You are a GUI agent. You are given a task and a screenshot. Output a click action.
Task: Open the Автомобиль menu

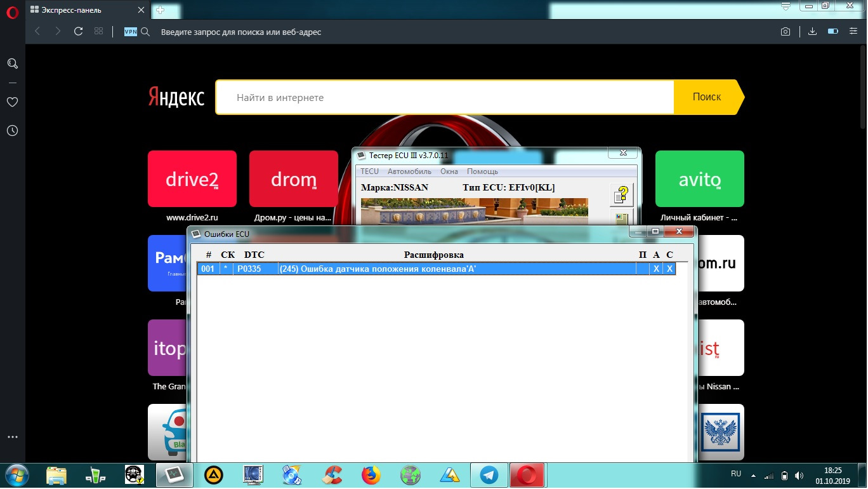(x=409, y=171)
